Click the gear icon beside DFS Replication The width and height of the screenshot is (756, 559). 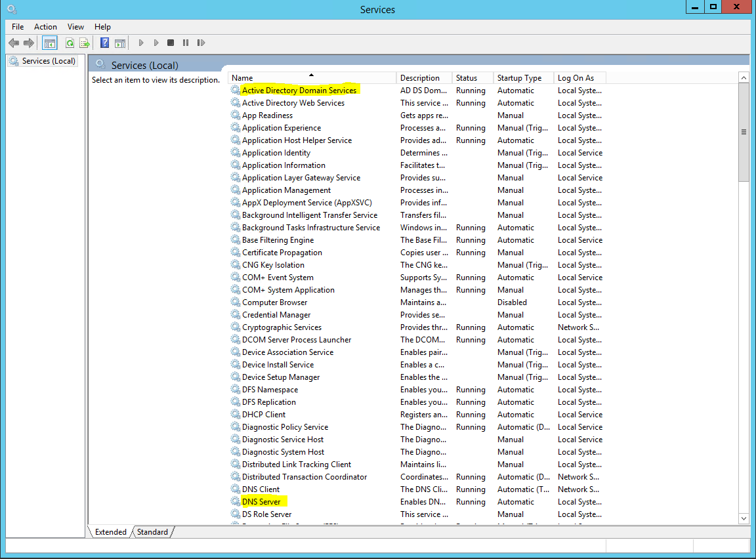pos(236,402)
